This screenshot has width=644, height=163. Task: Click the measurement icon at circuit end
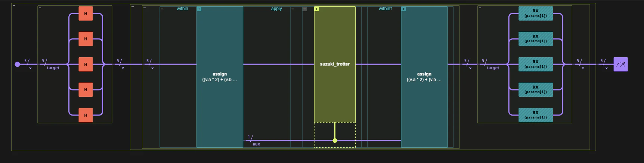tap(620, 64)
